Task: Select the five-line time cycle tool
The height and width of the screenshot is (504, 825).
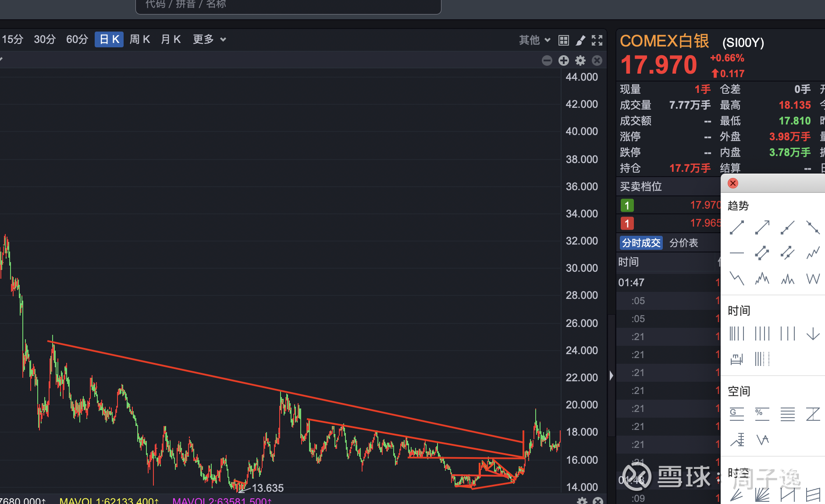Action: tap(737, 334)
